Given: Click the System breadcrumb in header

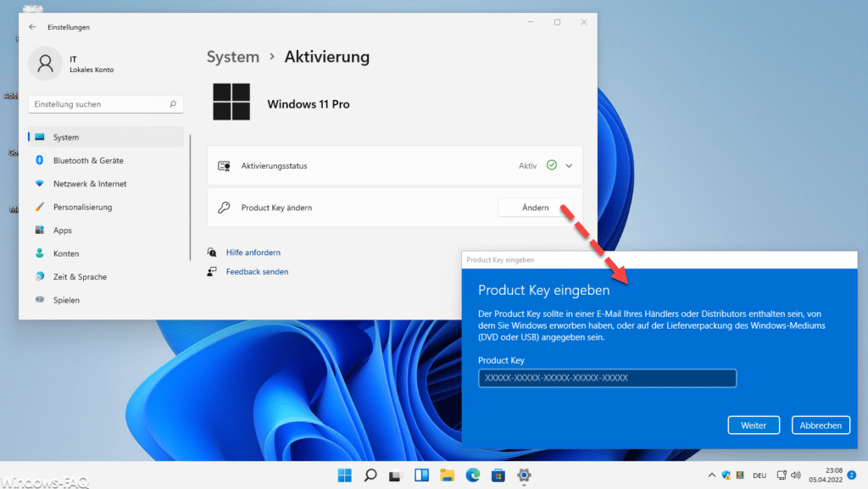Looking at the screenshot, I should (233, 57).
